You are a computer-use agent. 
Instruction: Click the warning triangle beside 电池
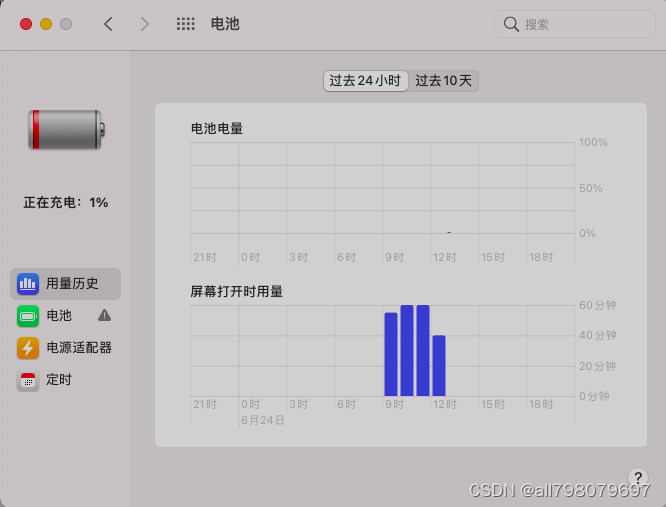[x=104, y=315]
